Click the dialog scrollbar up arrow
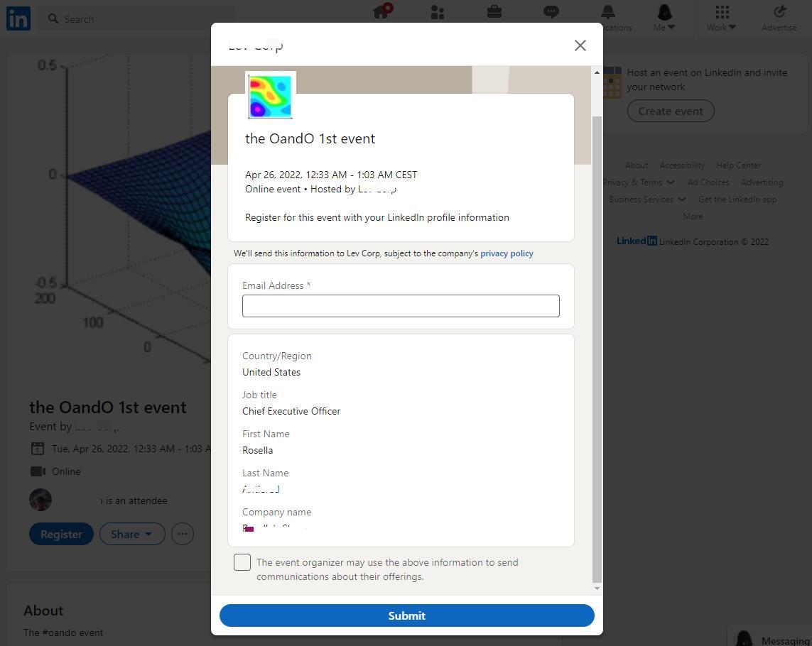Viewport: 812px width, 646px height. point(597,72)
